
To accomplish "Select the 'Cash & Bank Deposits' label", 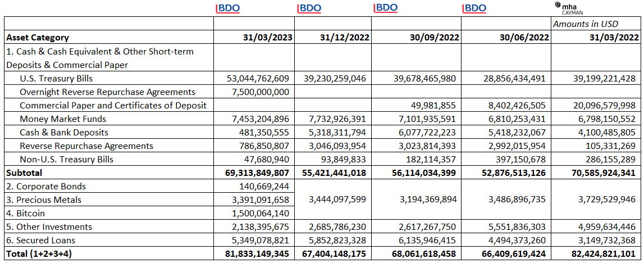I will tap(64, 132).
